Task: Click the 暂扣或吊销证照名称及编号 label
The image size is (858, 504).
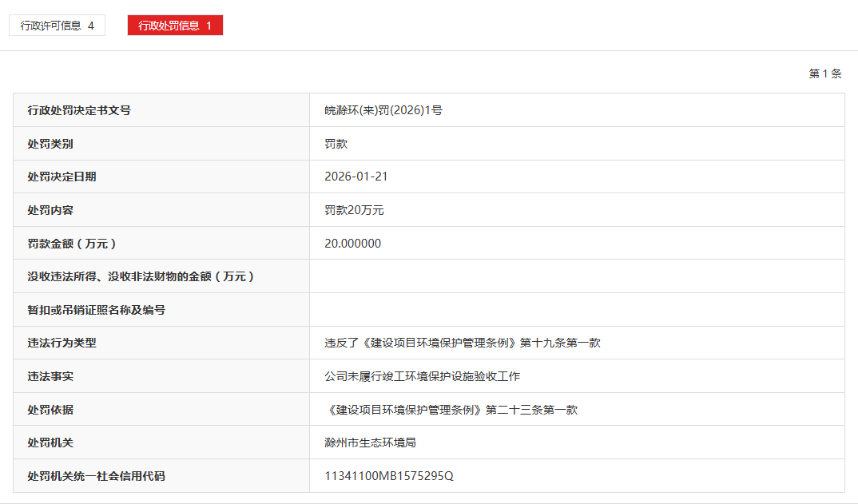Action: coord(97,310)
